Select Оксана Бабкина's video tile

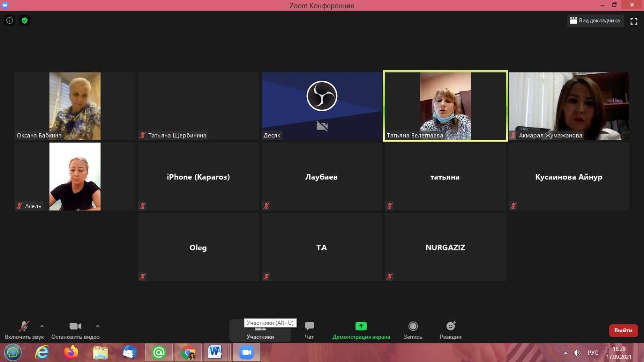tap(75, 106)
